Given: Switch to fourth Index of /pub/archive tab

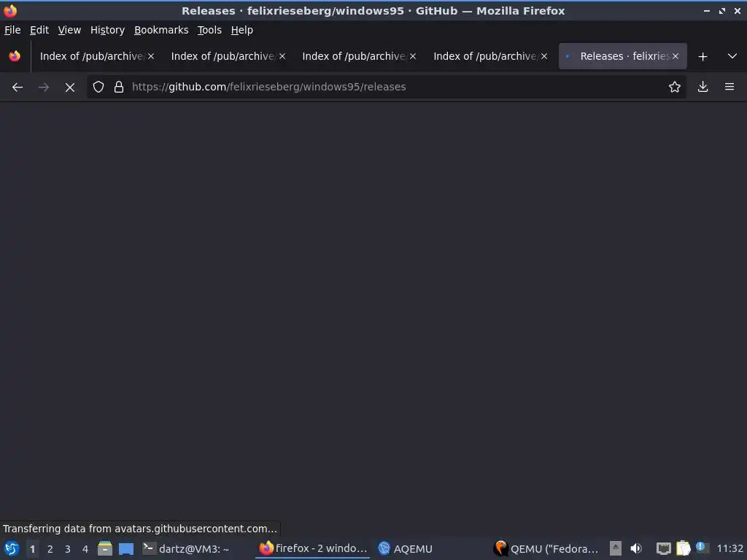Looking at the screenshot, I should tap(490, 56).
